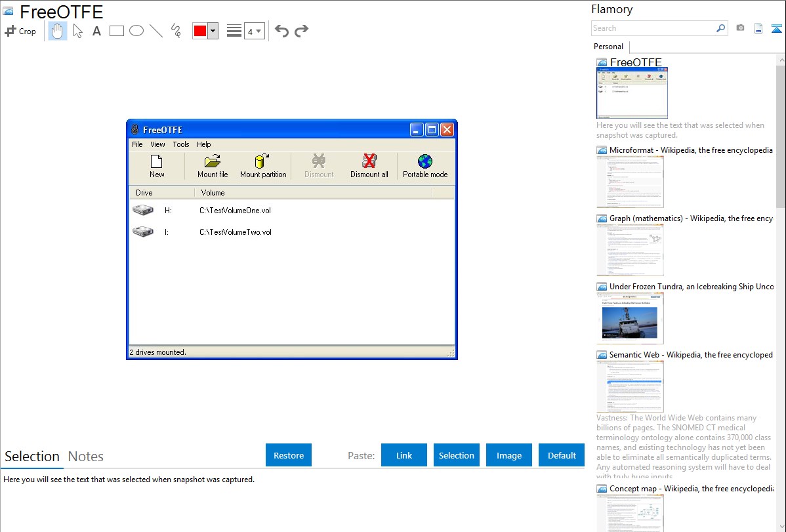Click the search magnifier icon
The image size is (786, 532).
point(720,28)
